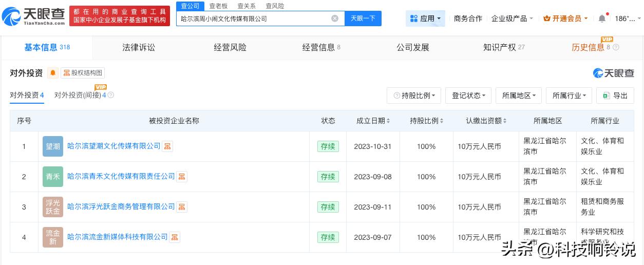Open the 186 user account menu

click(x=628, y=18)
